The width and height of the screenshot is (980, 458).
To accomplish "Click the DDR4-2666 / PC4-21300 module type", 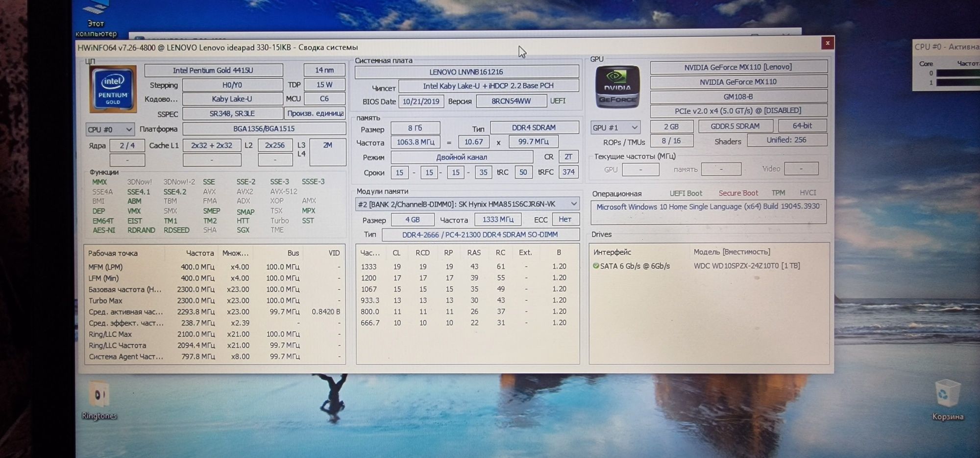I will [x=480, y=235].
